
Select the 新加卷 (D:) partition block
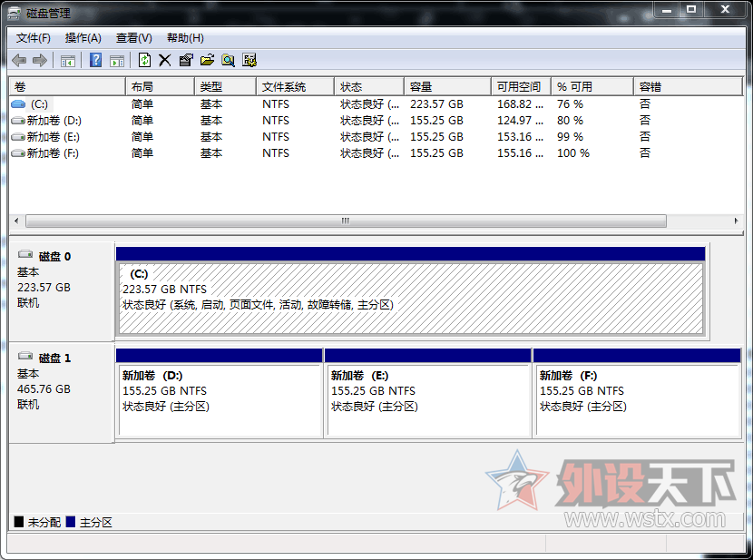pyautogui.click(x=219, y=393)
